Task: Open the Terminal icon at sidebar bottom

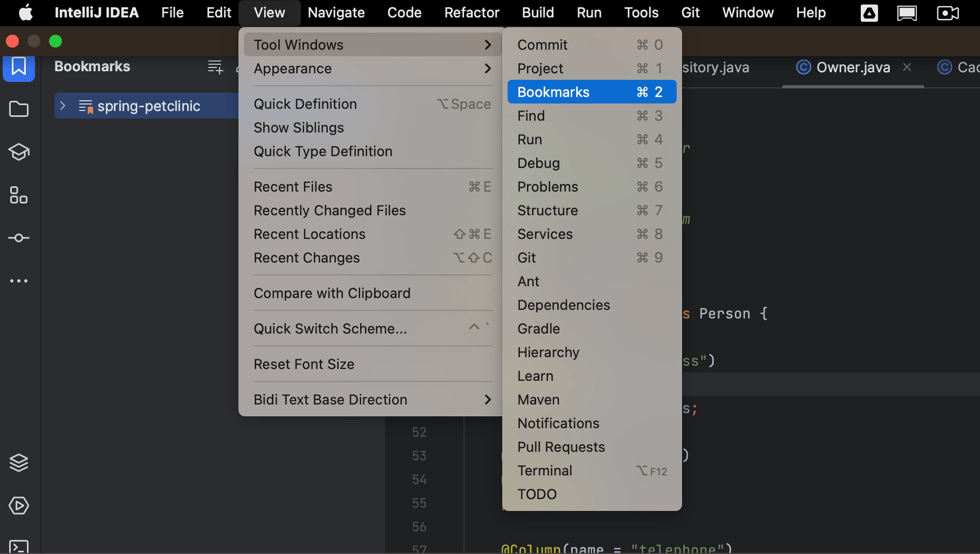Action: (x=19, y=545)
